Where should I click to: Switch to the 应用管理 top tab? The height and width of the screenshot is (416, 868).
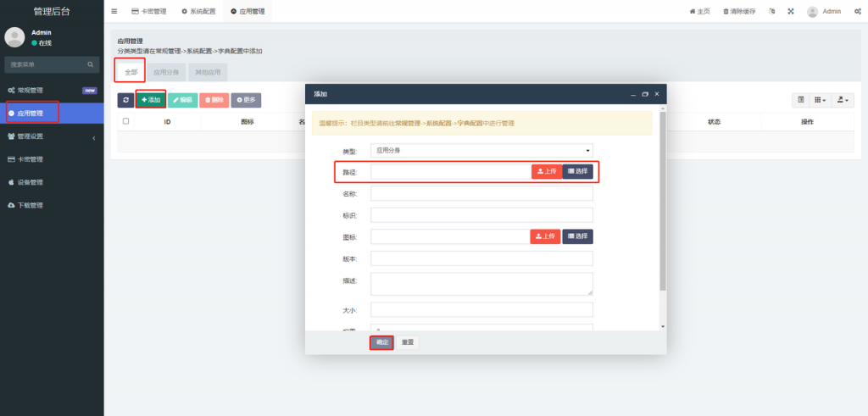pyautogui.click(x=248, y=11)
